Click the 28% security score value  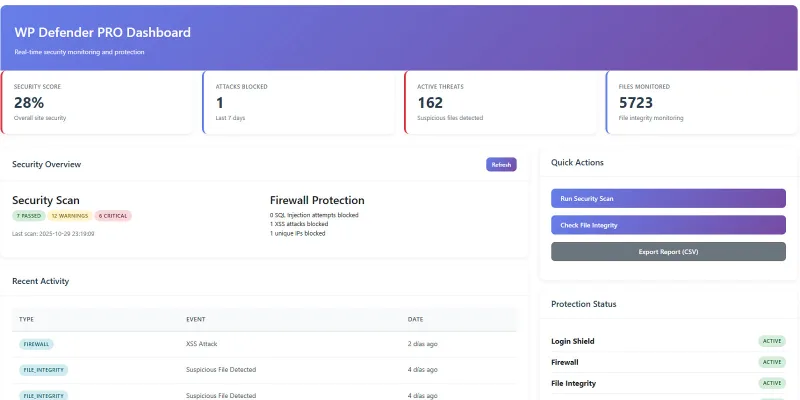29,103
